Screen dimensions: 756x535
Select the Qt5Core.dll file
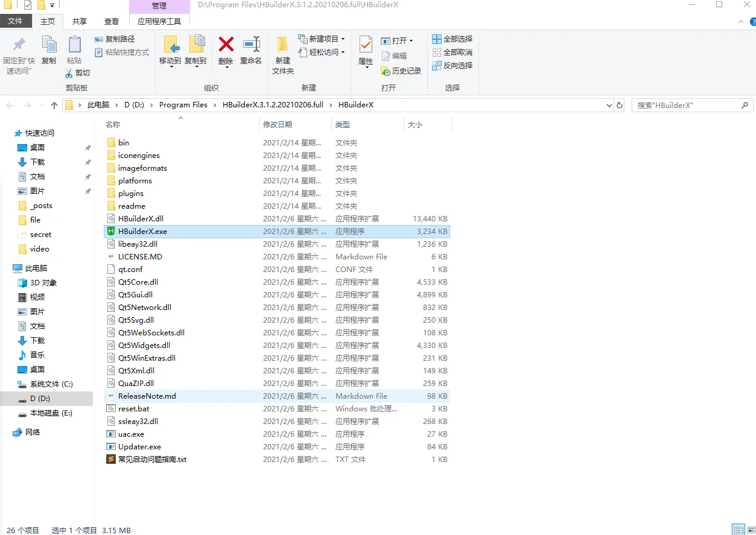tap(276, 282)
